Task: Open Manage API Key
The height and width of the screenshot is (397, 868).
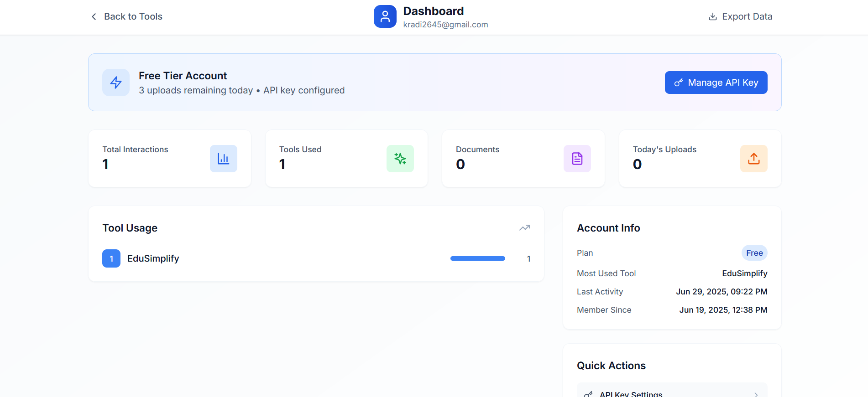Action: [x=716, y=82]
